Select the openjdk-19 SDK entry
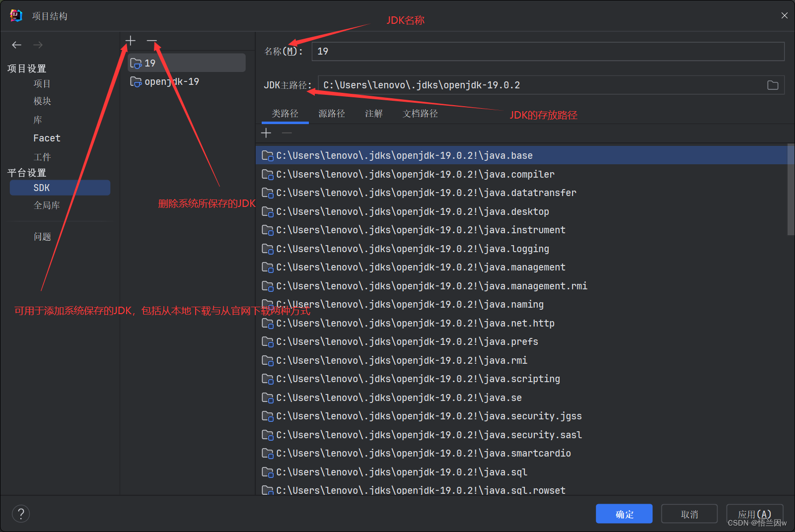795x532 pixels. pyautogui.click(x=187, y=81)
